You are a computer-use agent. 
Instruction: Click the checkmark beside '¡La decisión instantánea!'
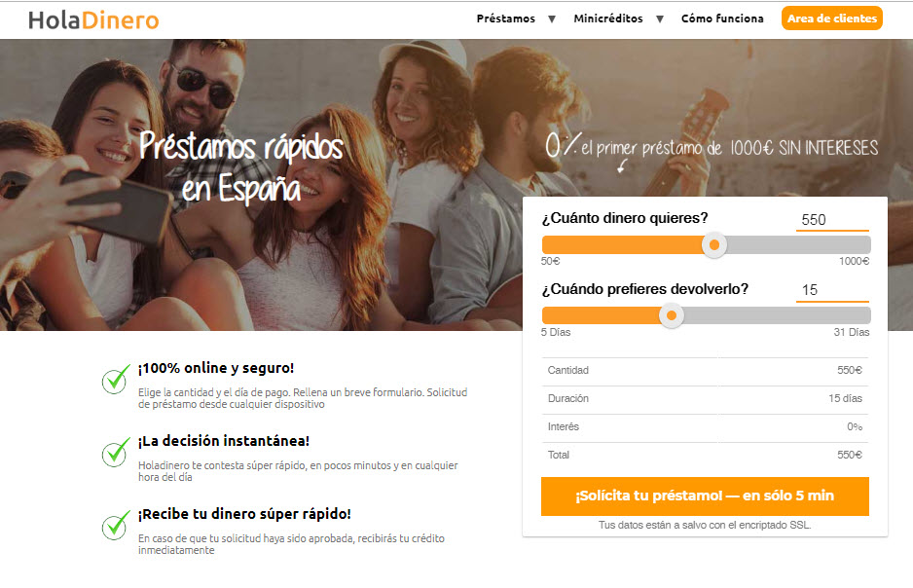[x=116, y=453]
